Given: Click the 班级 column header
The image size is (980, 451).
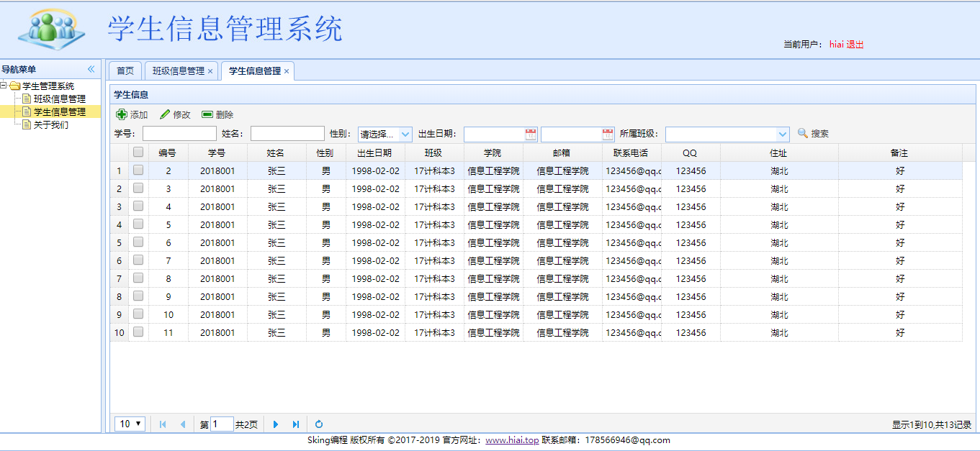Looking at the screenshot, I should pos(433,152).
